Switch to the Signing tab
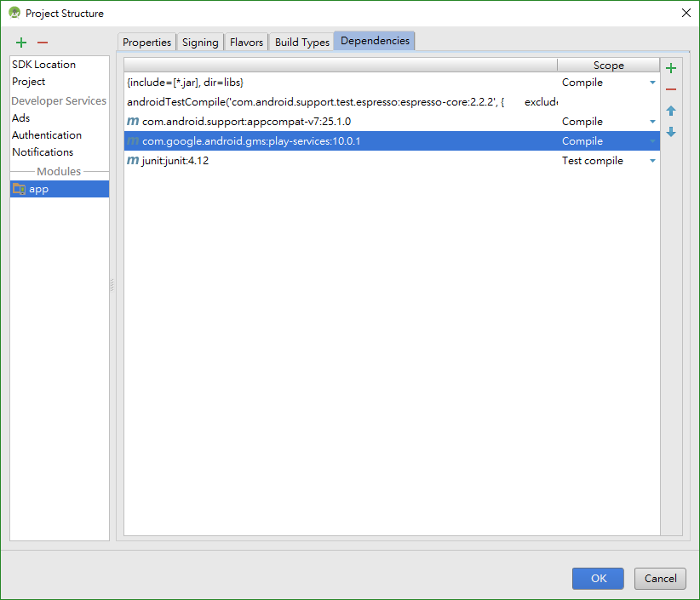This screenshot has height=600, width=700. (x=200, y=43)
